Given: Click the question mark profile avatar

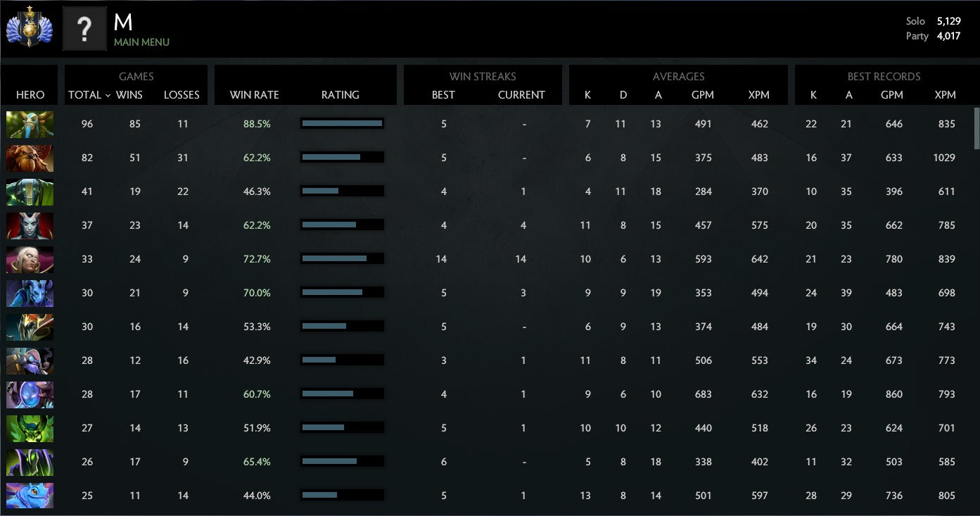Looking at the screenshot, I should 84,30.
